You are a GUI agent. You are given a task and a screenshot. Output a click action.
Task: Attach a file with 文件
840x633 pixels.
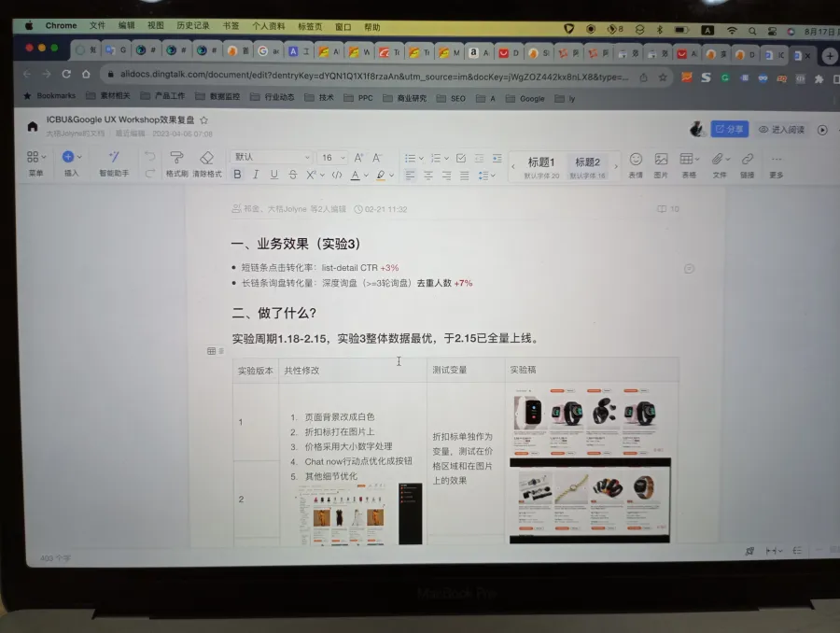[720, 165]
